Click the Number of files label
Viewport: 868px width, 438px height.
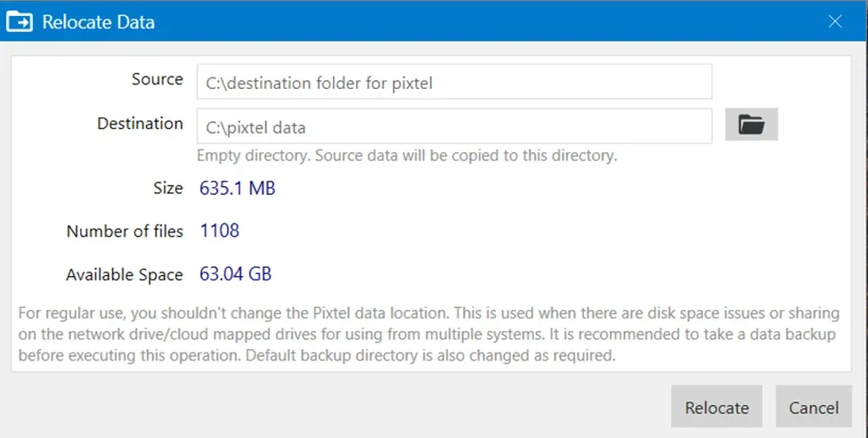125,231
